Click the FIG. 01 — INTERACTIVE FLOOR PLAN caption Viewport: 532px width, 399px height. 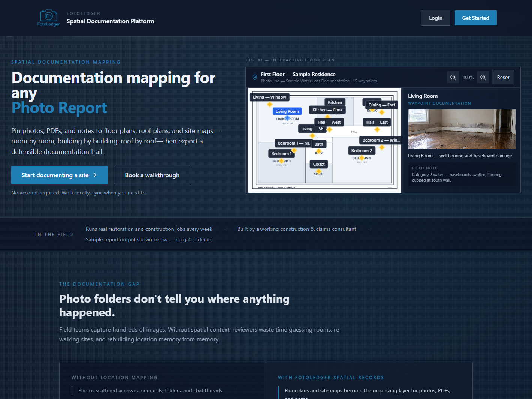pos(290,60)
